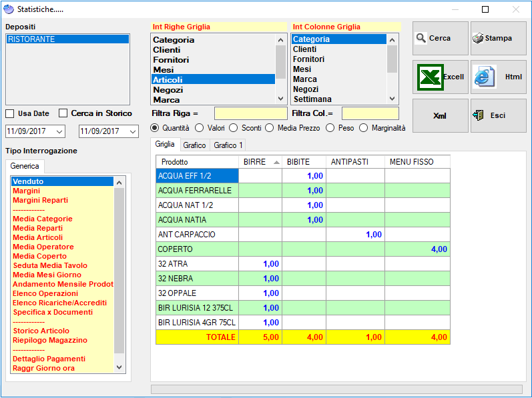The width and height of the screenshot is (532, 398).
Task: Click the printer icon on Stampa button
Action: coord(478,38)
